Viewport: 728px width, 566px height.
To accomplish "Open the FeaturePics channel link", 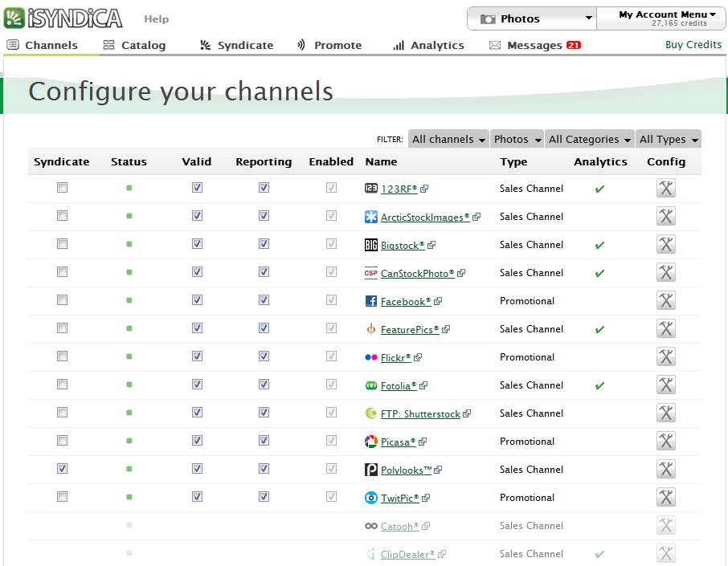I will pyautogui.click(x=410, y=329).
